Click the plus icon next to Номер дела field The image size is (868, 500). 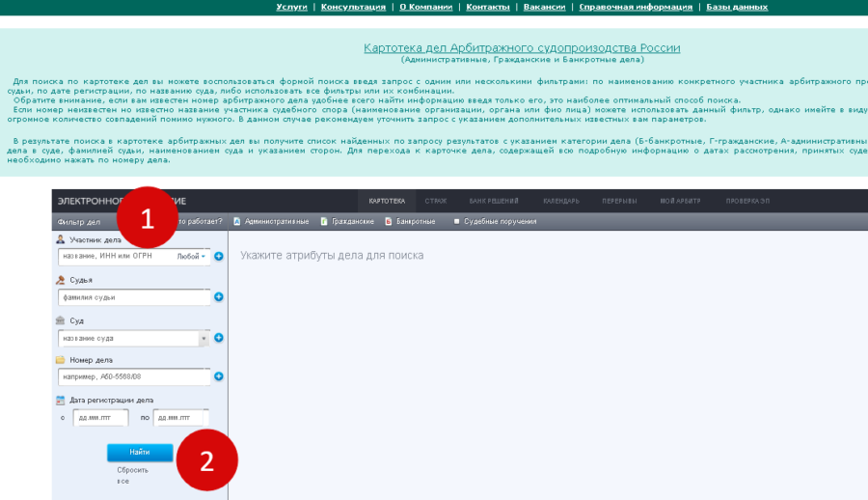(218, 377)
